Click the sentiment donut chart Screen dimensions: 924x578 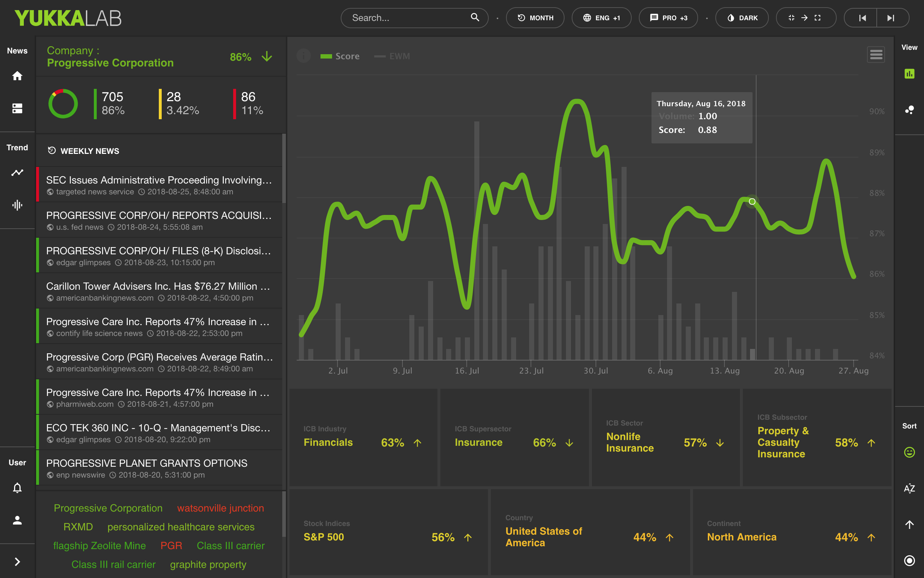pyautogui.click(x=63, y=104)
